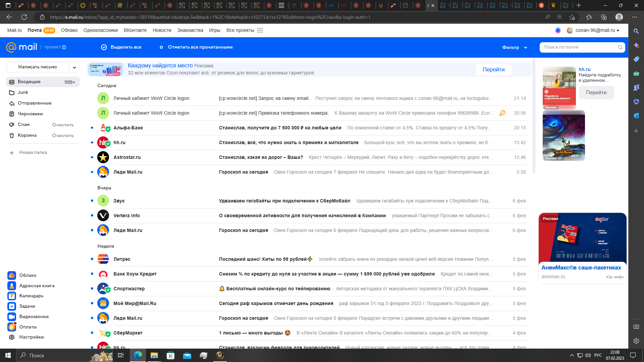Expand the Написать письмо dropdown arrow
This screenshot has height=362, width=644.
click(x=74, y=67)
